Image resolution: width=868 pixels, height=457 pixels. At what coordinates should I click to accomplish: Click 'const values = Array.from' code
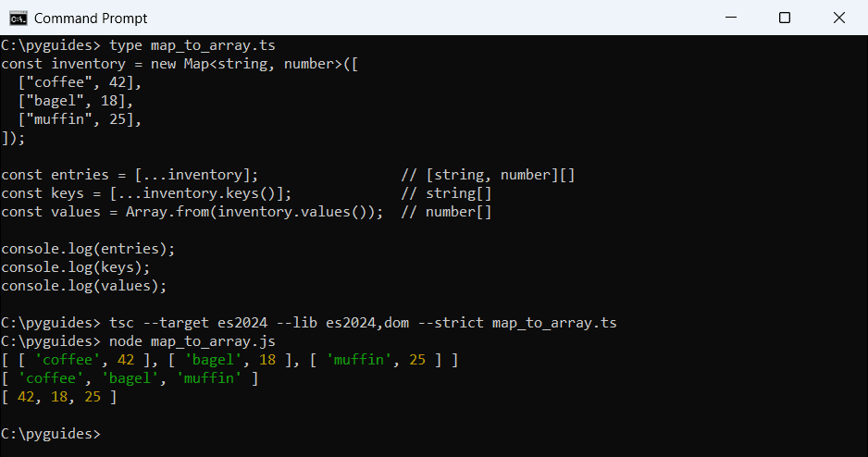[192, 212]
